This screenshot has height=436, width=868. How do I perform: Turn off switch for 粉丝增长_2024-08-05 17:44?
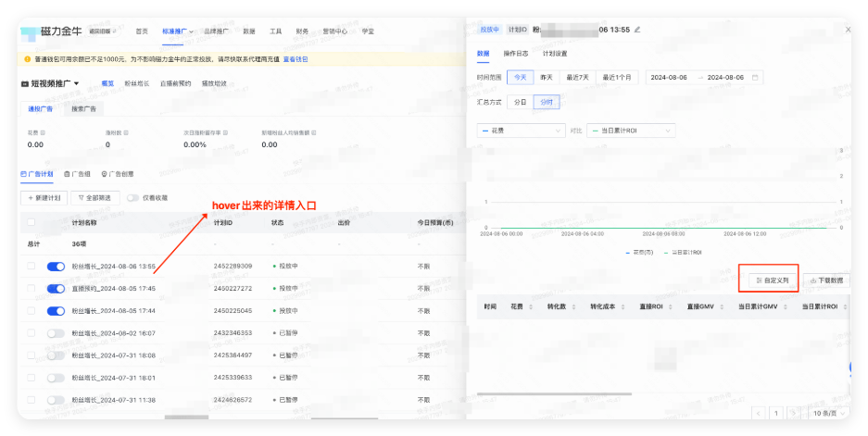56,311
